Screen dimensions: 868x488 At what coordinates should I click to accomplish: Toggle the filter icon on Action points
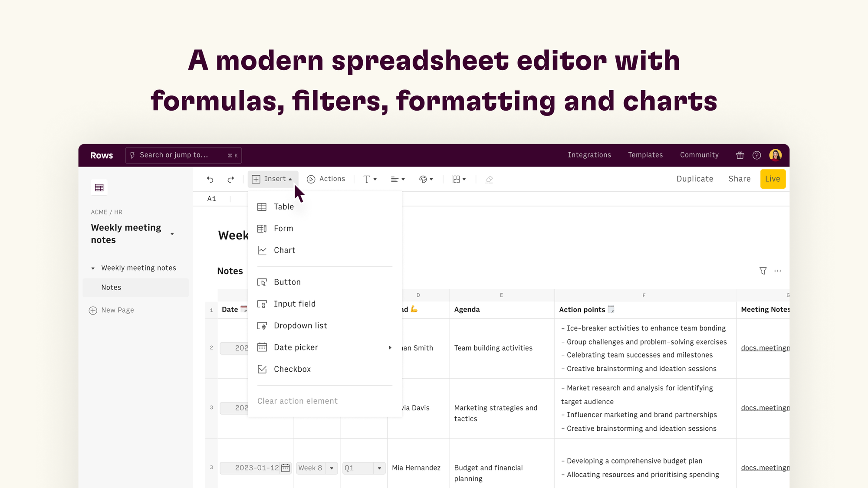point(763,271)
